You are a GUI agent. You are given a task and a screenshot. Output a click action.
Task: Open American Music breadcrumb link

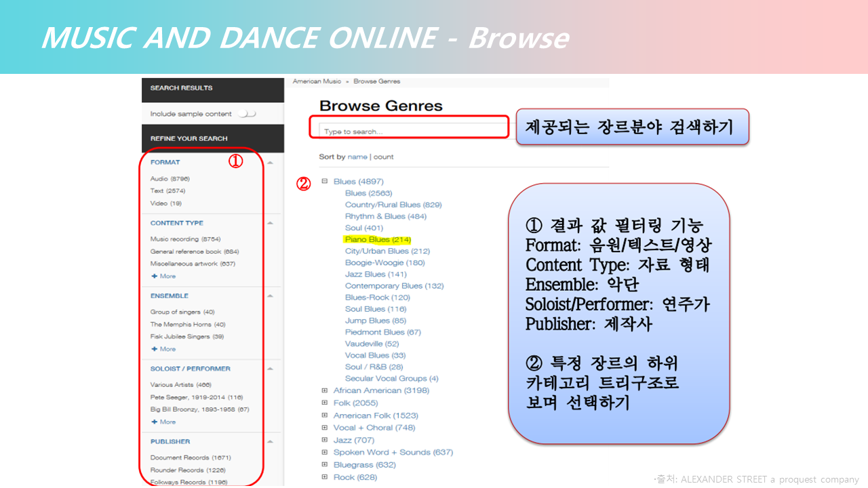pyautogui.click(x=317, y=81)
